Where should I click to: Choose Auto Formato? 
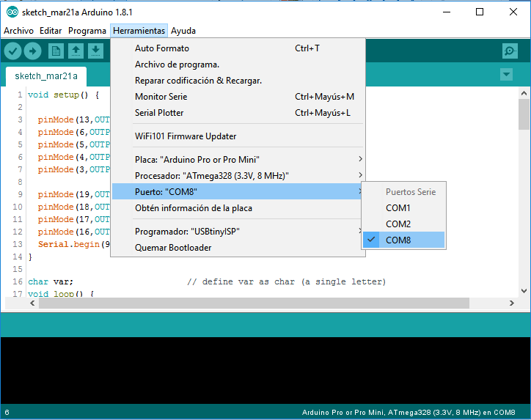pyautogui.click(x=238, y=48)
